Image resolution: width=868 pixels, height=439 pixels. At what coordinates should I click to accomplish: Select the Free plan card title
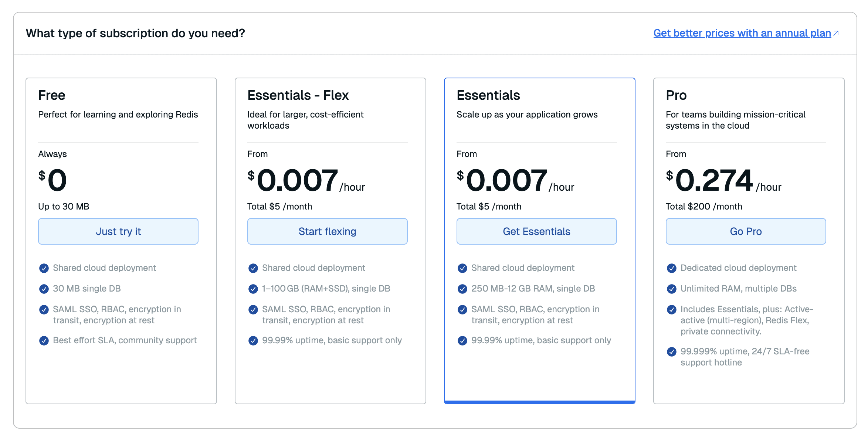pos(52,95)
